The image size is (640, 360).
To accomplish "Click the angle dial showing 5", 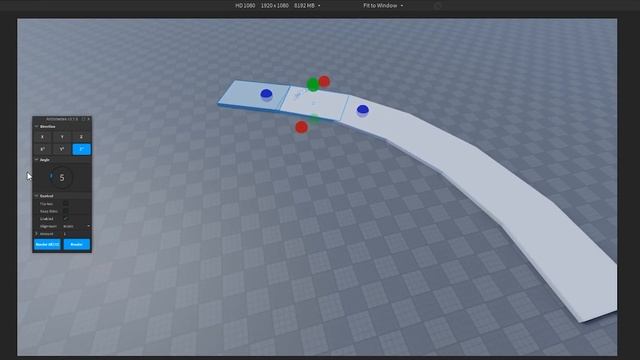I will pyautogui.click(x=62, y=178).
